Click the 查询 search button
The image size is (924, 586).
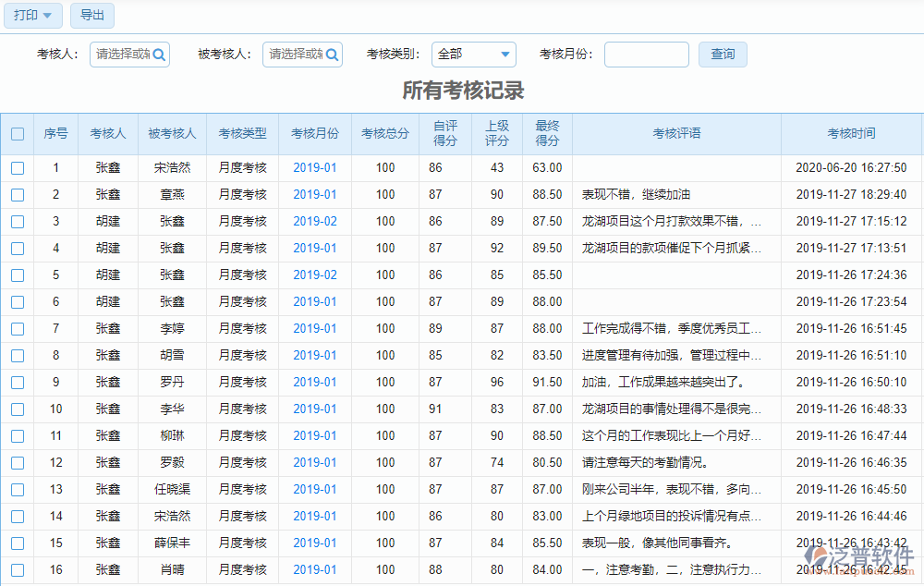(x=723, y=54)
